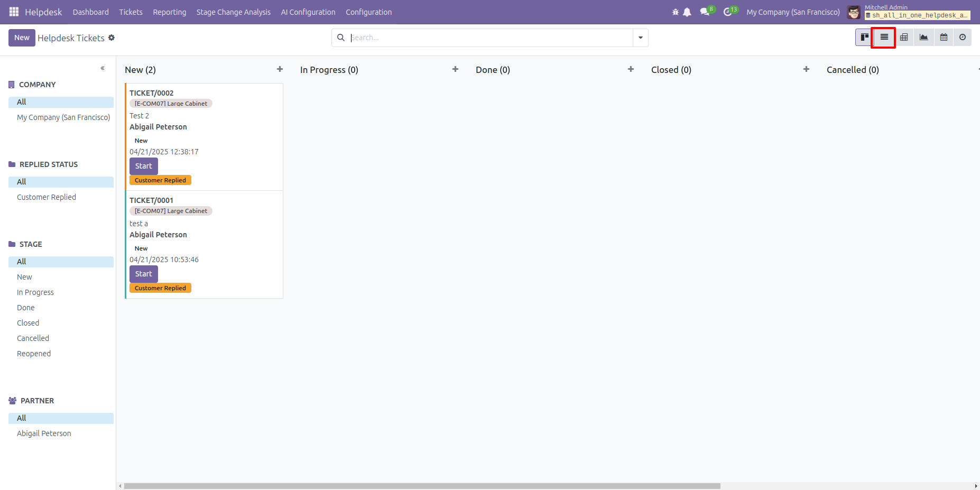
Task: Open the Reporting menu
Action: [170, 12]
